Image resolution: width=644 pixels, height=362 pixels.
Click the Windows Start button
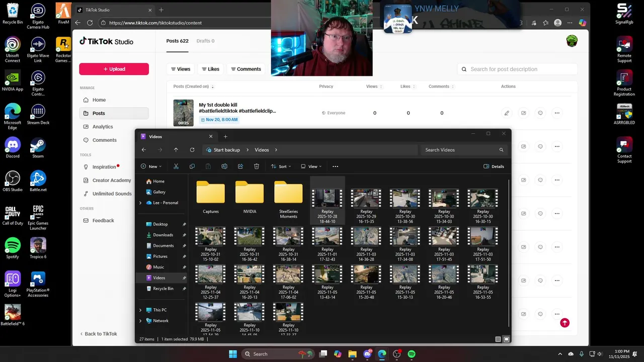[x=233, y=354]
